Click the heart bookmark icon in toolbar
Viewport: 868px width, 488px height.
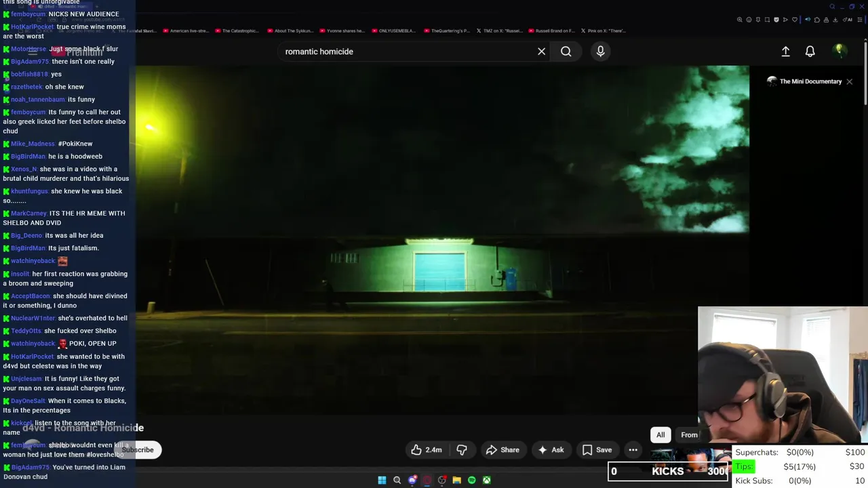pyautogui.click(x=795, y=20)
